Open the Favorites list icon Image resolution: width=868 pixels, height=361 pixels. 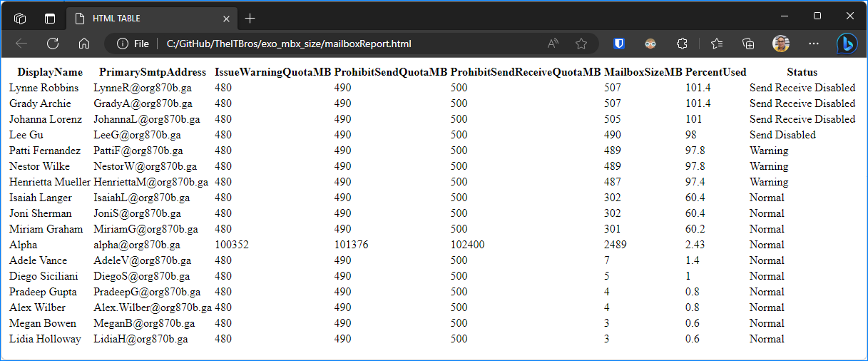click(717, 44)
